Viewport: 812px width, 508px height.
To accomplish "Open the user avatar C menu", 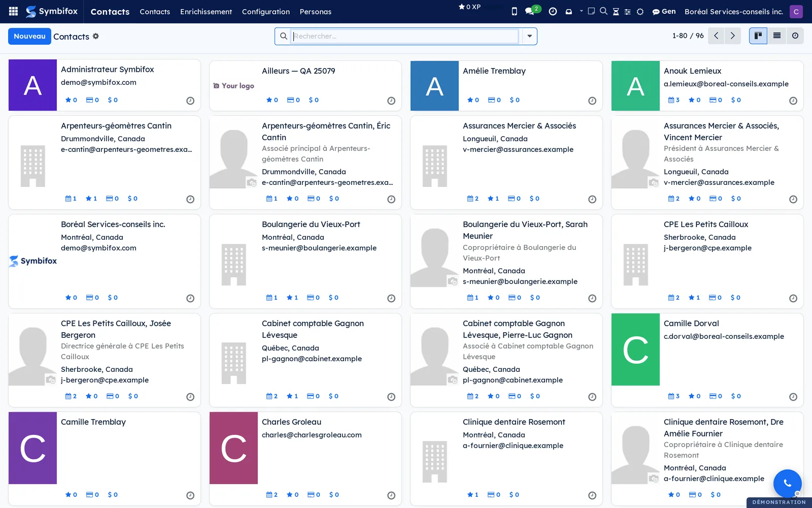I will coord(796,11).
